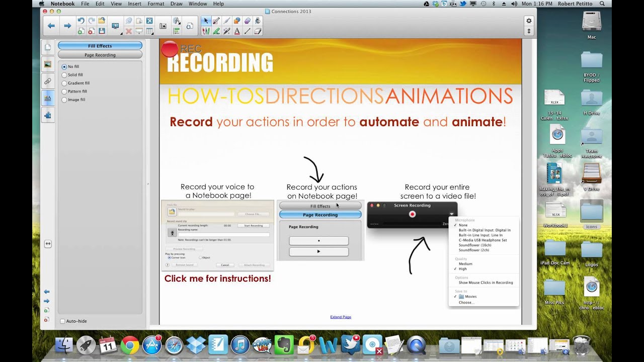The width and height of the screenshot is (644, 362).
Task: Click the Undo toolbar icon
Action: pos(81,21)
